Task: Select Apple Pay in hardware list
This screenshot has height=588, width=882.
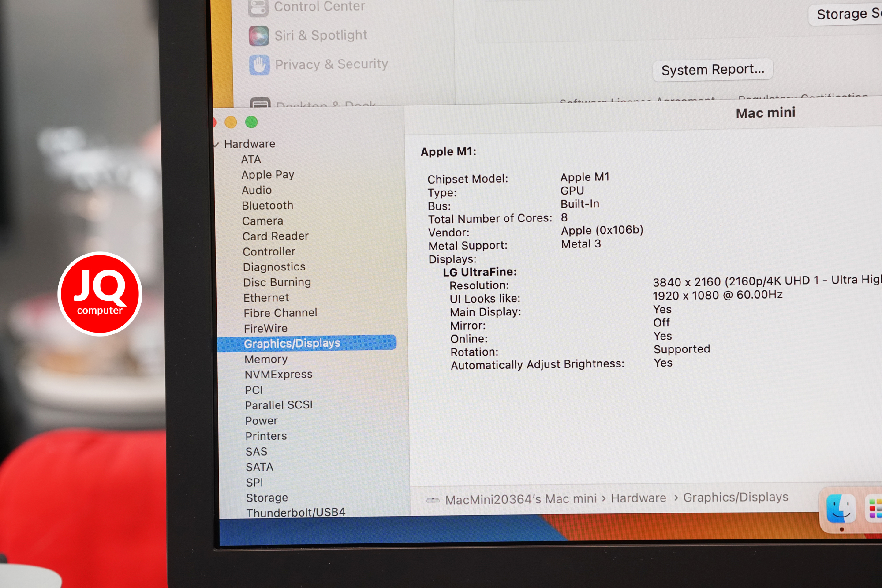Action: tap(268, 175)
